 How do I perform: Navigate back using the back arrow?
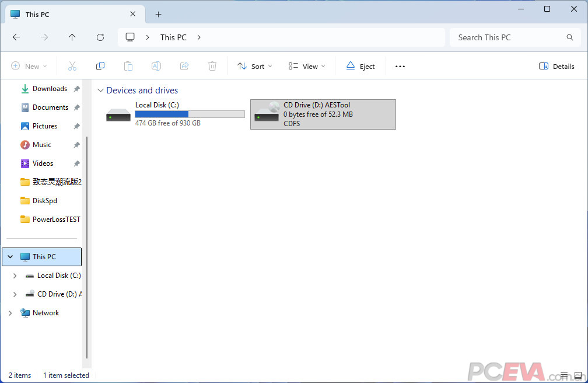tap(16, 37)
